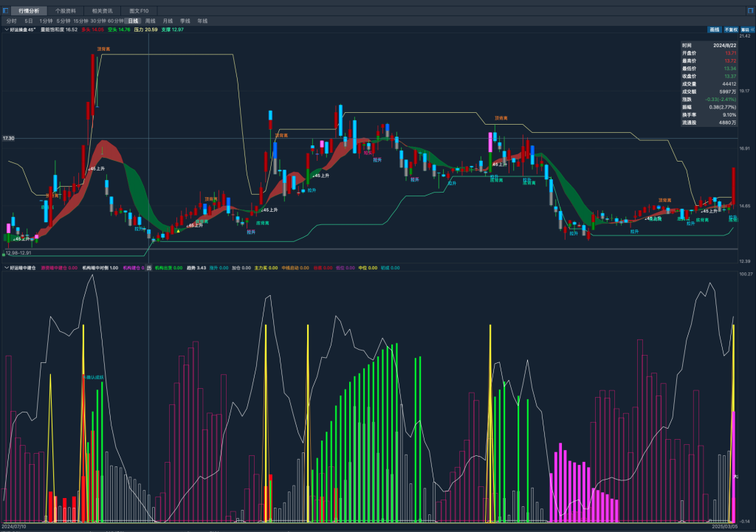This screenshot has height=532, width=756.
Task: Click the 多头 14.05 indicator value
Action: tap(92, 30)
